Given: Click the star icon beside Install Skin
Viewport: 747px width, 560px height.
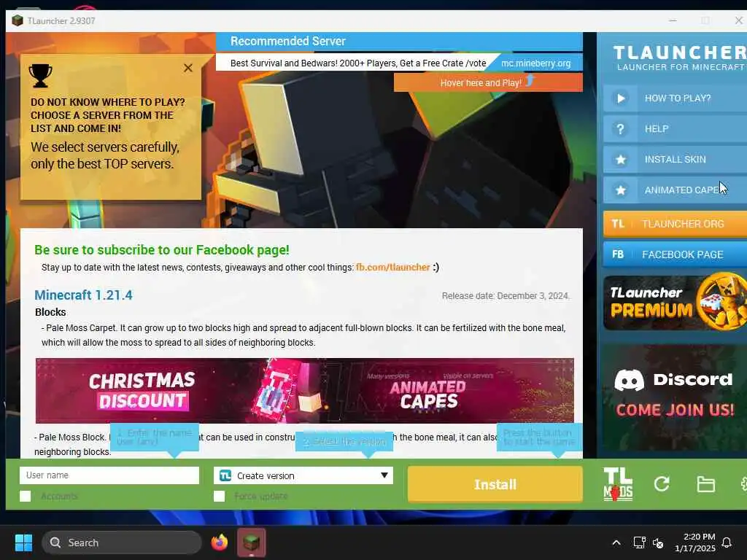Looking at the screenshot, I should (x=620, y=160).
